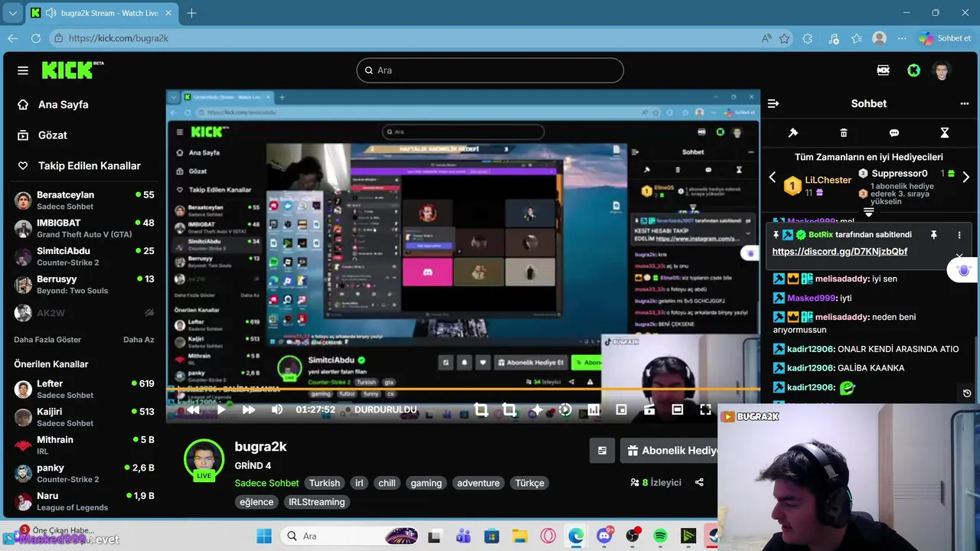This screenshot has width=980, height=551.
Task: Open recommended channel panky
Action: (84, 473)
